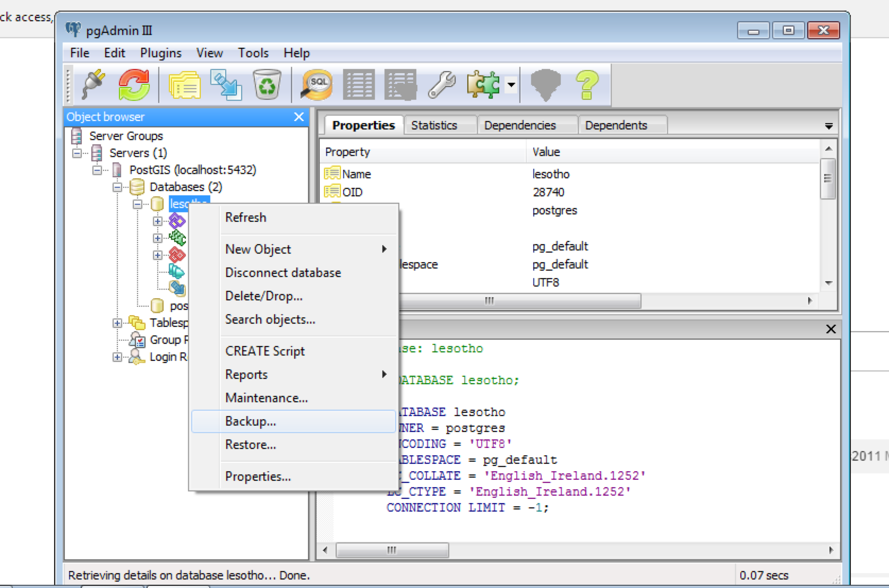
Task: Choose Restore... from context menu
Action: (294, 445)
